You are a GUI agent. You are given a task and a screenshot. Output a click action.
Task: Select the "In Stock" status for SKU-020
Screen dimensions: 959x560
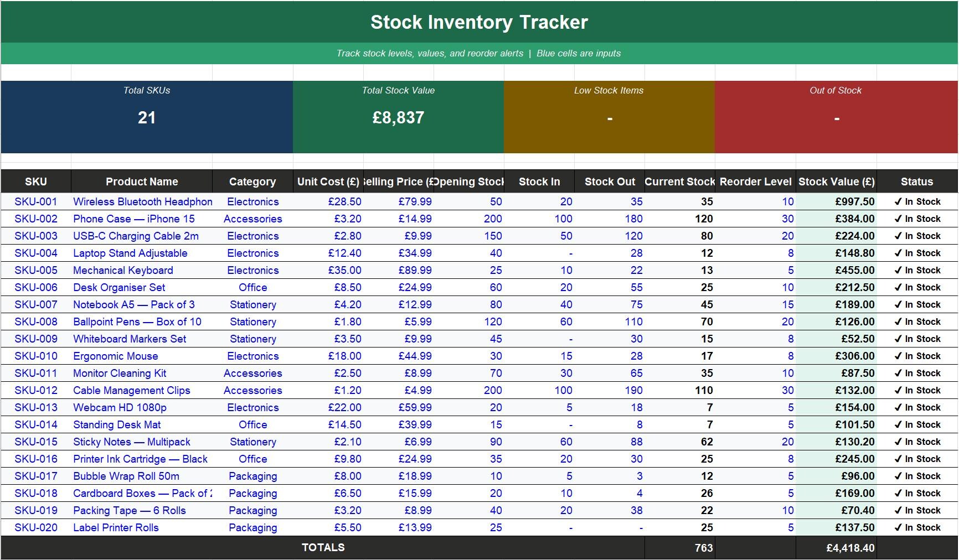[x=917, y=528]
